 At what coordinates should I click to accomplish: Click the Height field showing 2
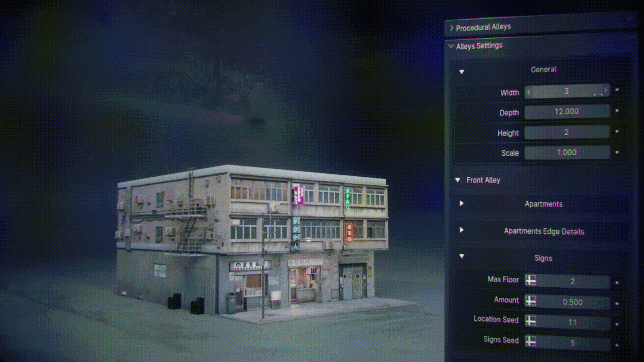tap(567, 132)
